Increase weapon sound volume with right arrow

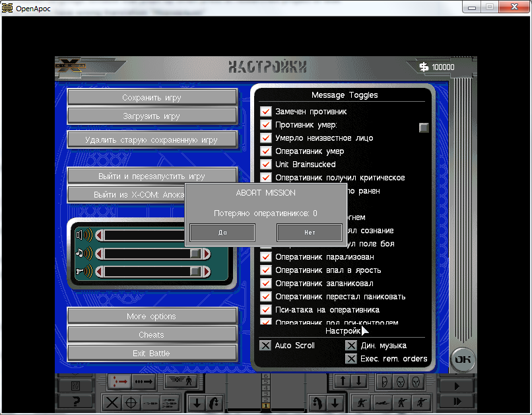(x=207, y=272)
